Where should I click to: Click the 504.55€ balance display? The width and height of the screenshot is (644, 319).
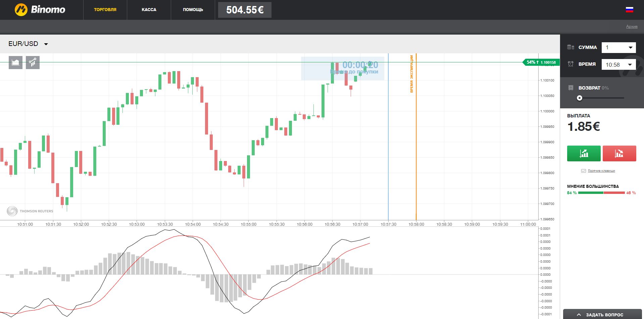[x=244, y=9]
